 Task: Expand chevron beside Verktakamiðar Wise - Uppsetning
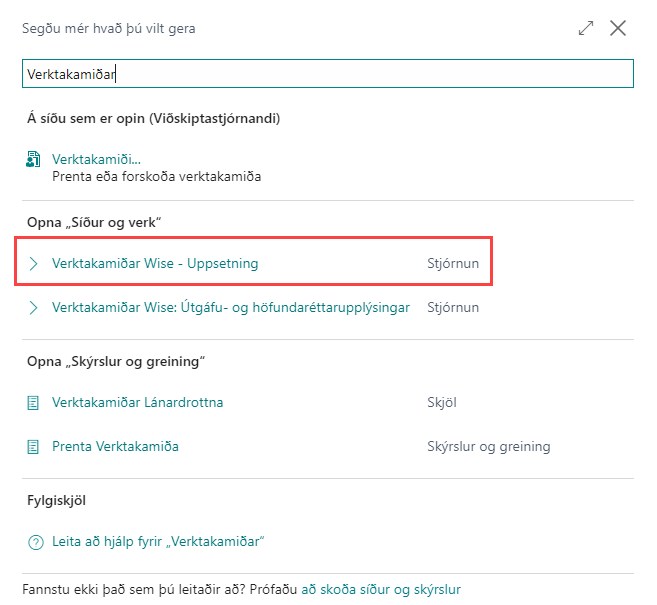[34, 264]
